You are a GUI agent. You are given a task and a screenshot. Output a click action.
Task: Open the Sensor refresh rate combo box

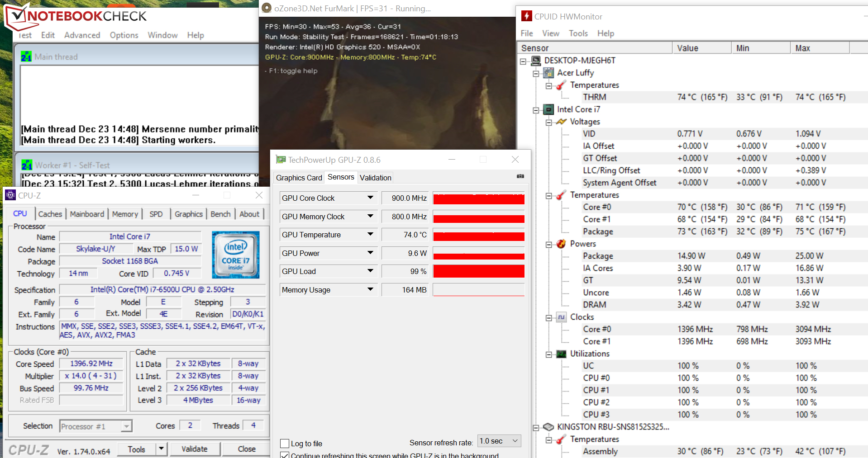pos(499,441)
